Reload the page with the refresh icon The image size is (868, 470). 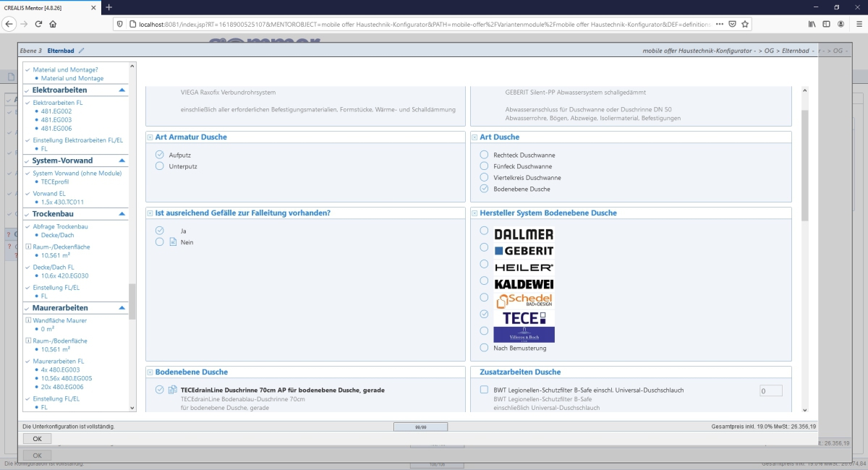(x=38, y=23)
